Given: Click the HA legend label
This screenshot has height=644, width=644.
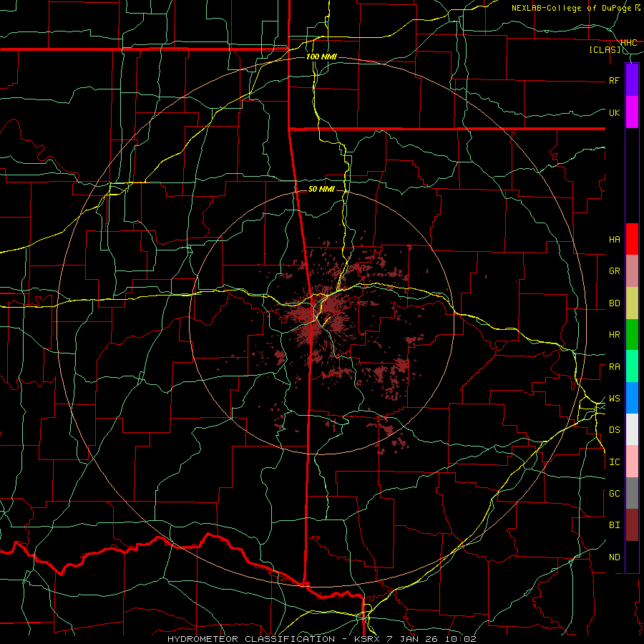Looking at the screenshot, I should click(x=614, y=240).
